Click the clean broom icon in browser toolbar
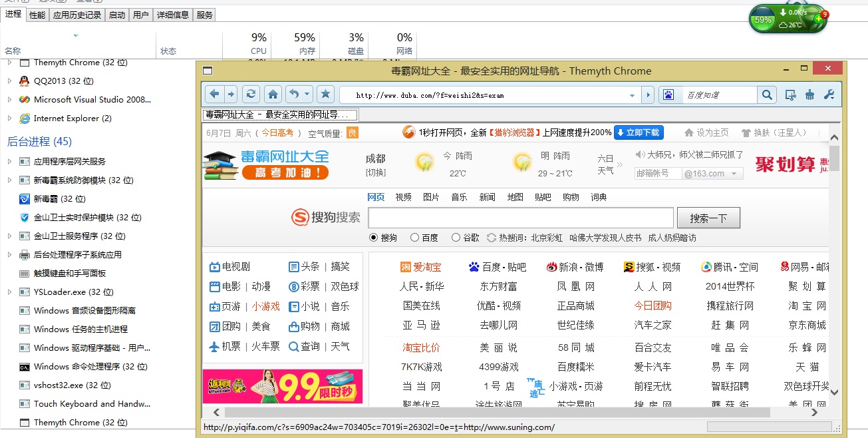 pos(809,95)
